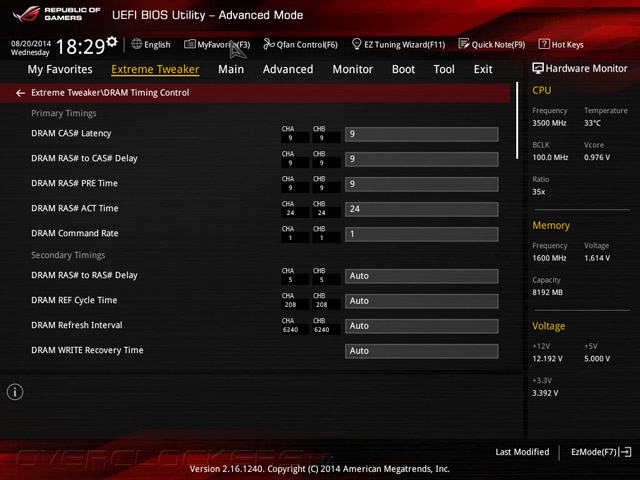
Task: Open the Advanced tab
Action: click(x=288, y=69)
